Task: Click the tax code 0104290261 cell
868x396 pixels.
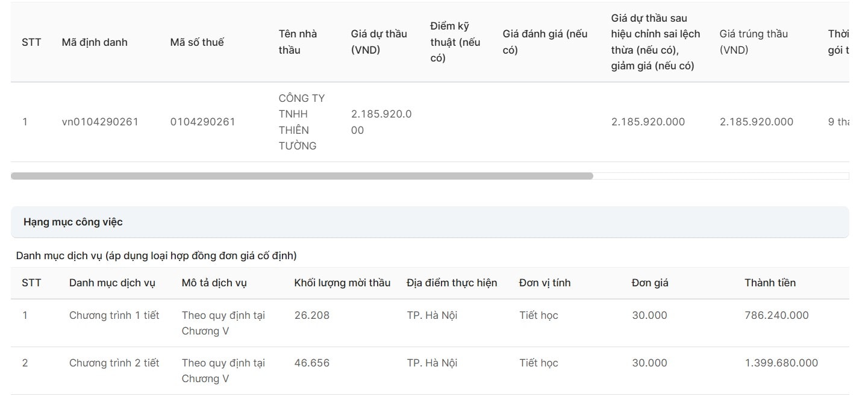Action: pyautogui.click(x=202, y=122)
